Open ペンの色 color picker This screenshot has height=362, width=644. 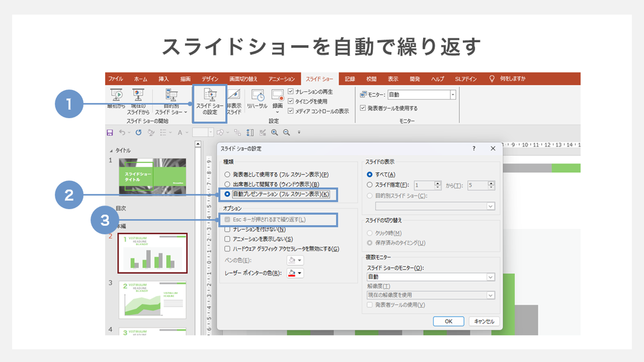coord(295,260)
